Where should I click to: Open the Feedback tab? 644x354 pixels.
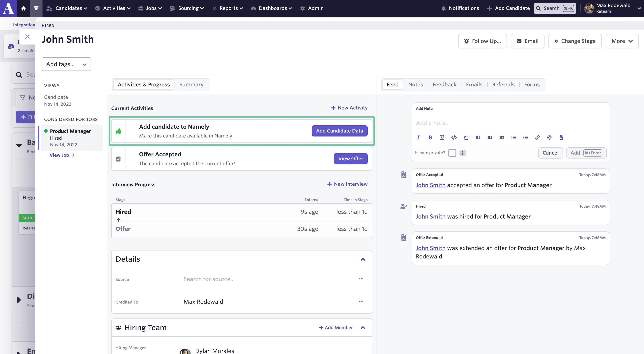click(x=444, y=84)
